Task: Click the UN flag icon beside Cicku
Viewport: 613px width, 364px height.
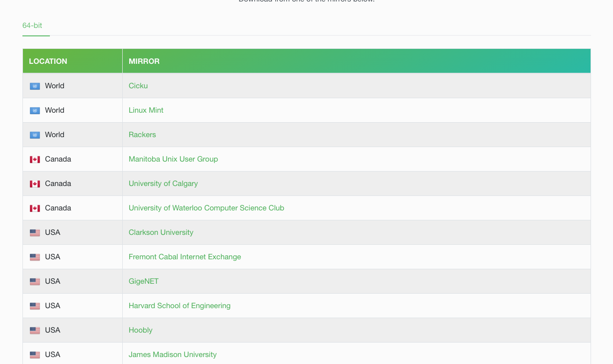Action: [34, 86]
